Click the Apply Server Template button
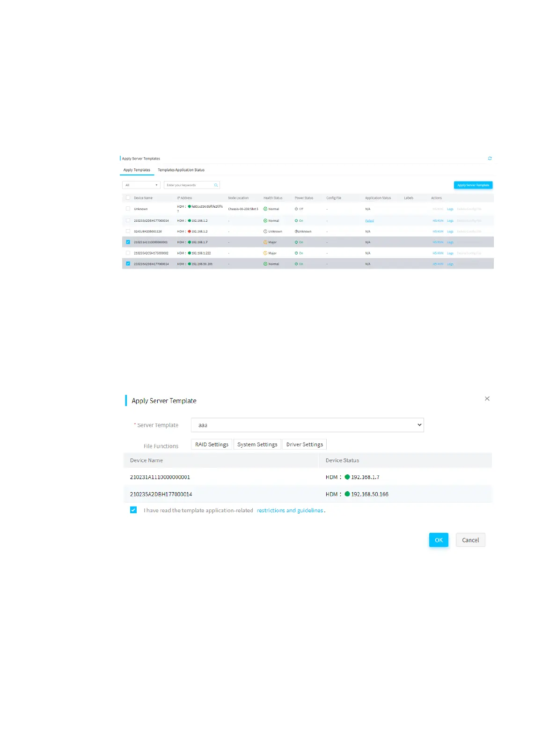 [473, 185]
